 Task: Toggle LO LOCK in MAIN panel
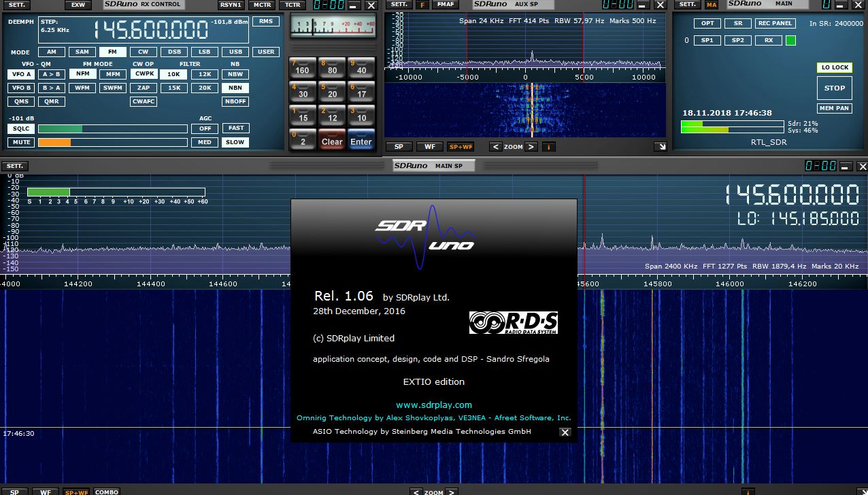[x=835, y=67]
